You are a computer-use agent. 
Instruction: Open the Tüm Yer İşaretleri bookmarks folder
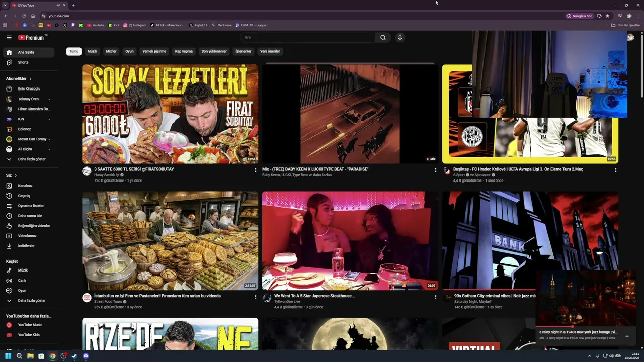(626, 25)
